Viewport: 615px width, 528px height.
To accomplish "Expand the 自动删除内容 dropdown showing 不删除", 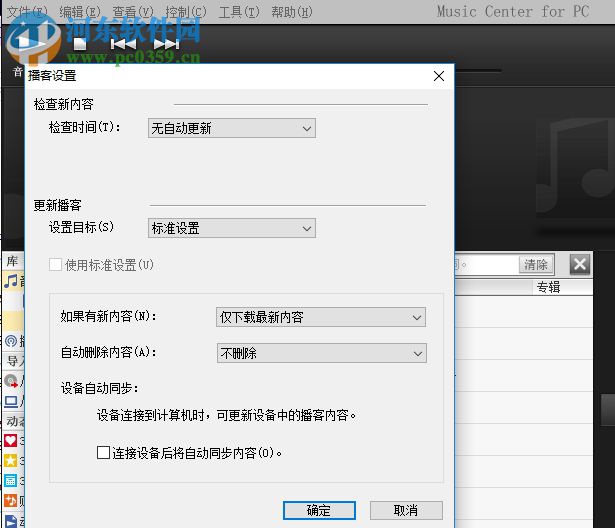I will coord(322,353).
